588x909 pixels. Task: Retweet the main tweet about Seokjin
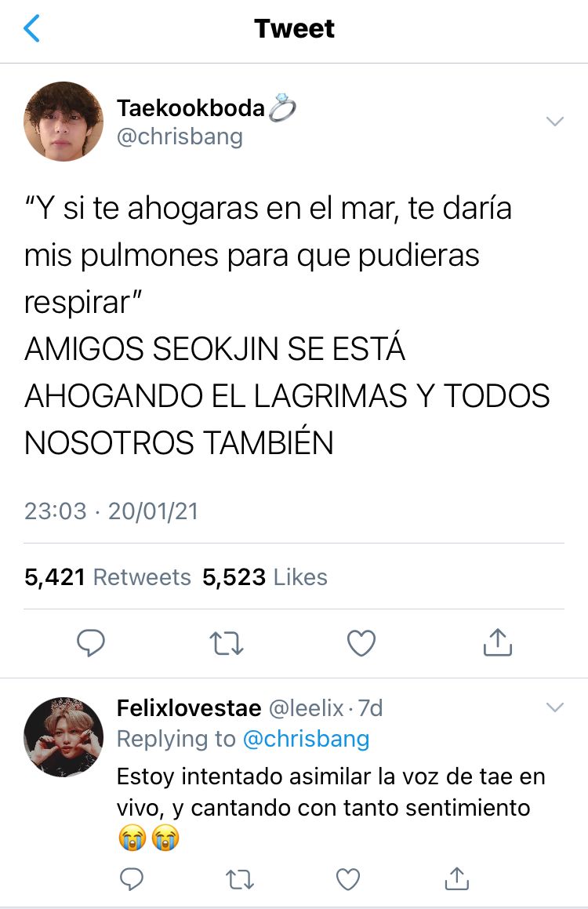coord(226,643)
